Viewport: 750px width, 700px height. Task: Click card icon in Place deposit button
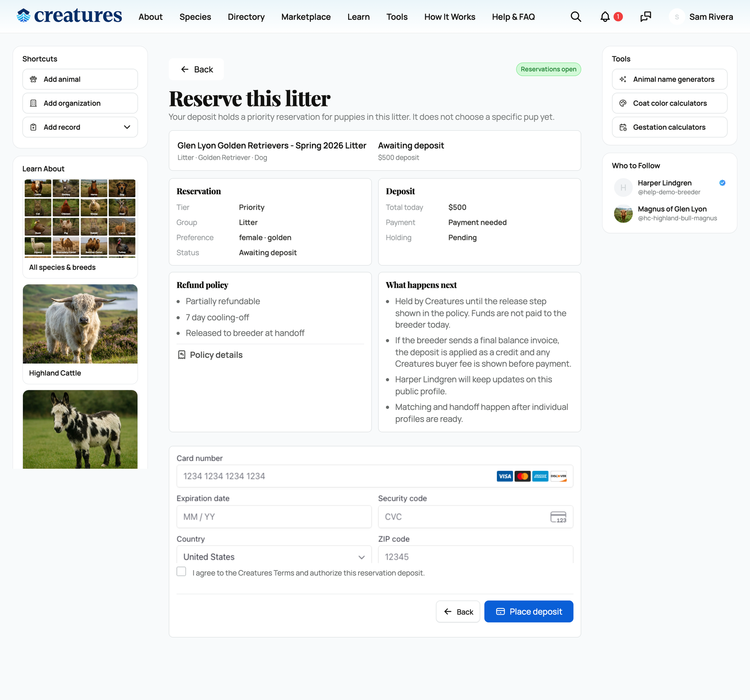click(500, 612)
